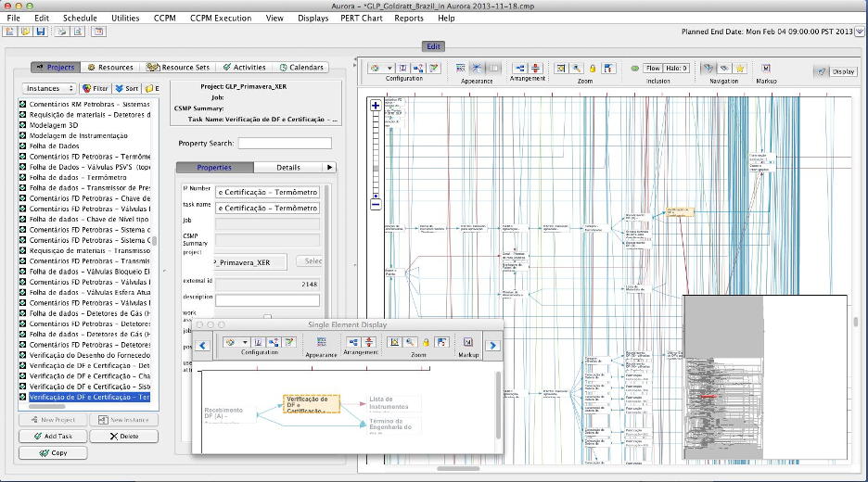Click right arrow in Single Element Display toolbar
868x482 pixels.
point(493,345)
